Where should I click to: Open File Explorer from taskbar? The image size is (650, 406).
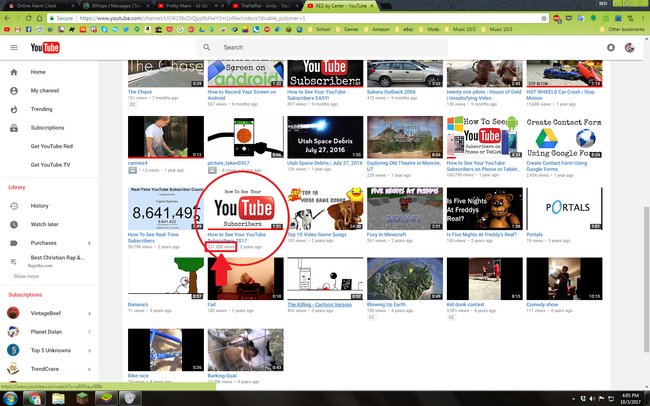click(x=58, y=399)
